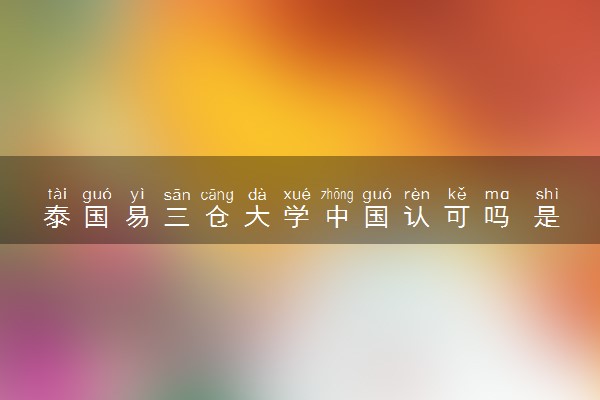
Task: Click the character 可
Action: pyautogui.click(x=457, y=217)
